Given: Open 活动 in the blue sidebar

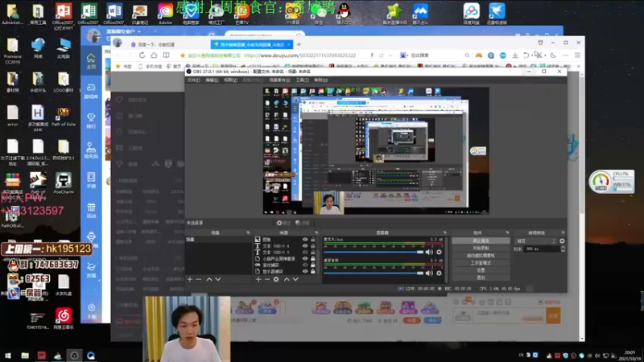Looking at the screenshot, I should tap(91, 211).
